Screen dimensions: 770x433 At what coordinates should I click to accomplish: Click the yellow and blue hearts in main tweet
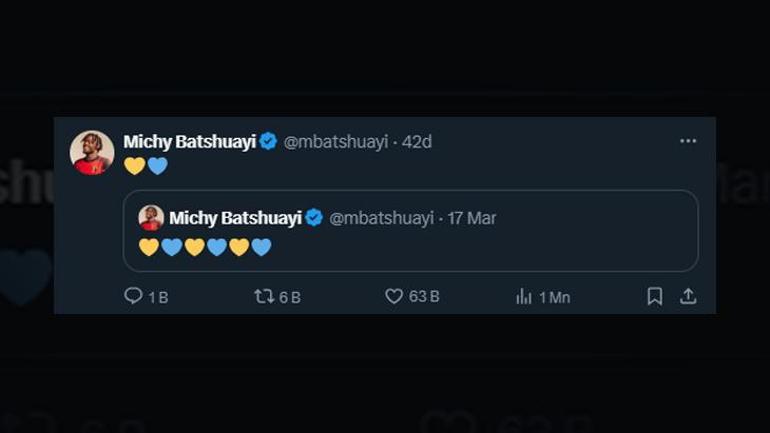146,167
